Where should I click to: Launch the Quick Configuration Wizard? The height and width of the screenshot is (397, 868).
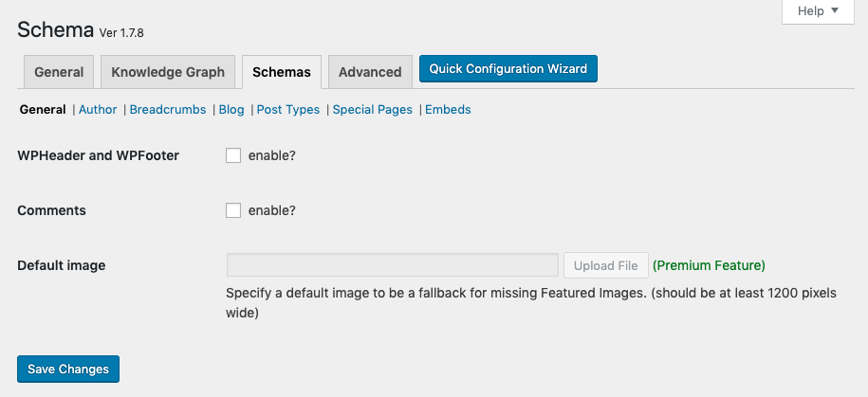[x=508, y=69]
